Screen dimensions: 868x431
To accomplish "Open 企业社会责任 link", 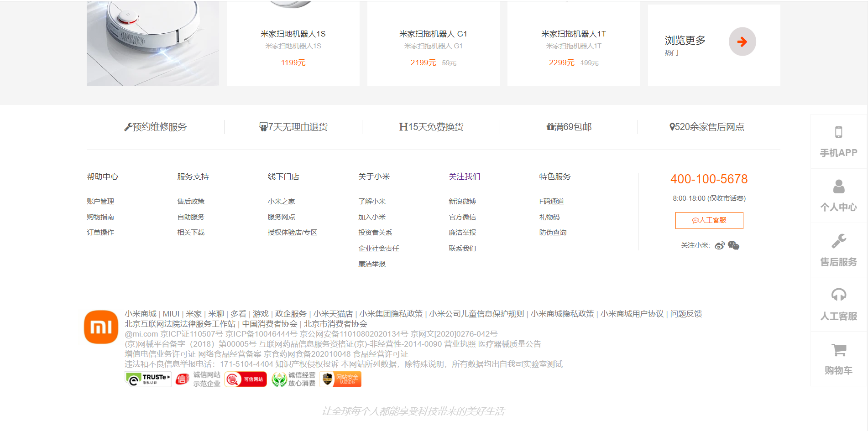I will click(x=379, y=248).
